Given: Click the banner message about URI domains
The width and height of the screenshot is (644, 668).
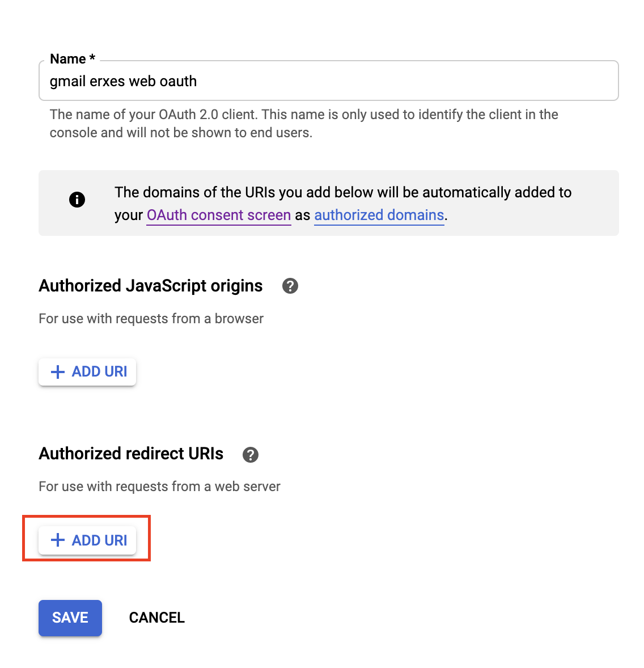Looking at the screenshot, I should pyautogui.click(x=342, y=193).
